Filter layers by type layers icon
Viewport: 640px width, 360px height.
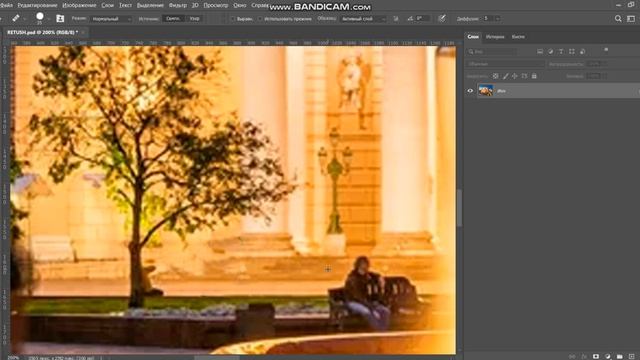(x=561, y=51)
